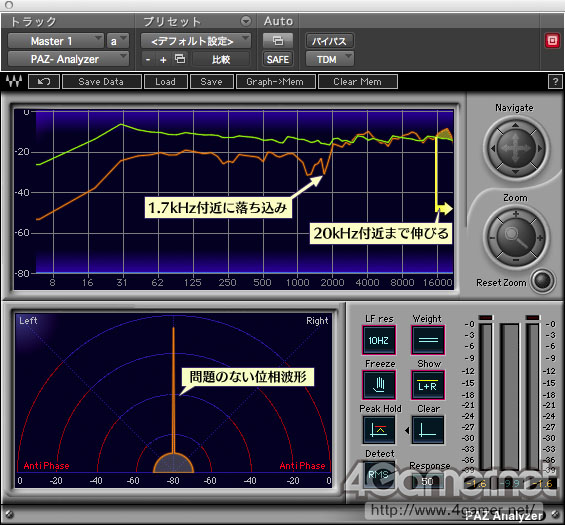Open the insert slot a dropdown

click(x=117, y=41)
